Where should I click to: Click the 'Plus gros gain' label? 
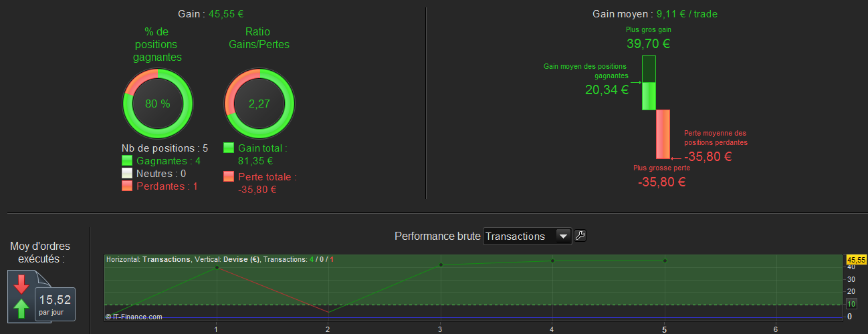(x=648, y=29)
